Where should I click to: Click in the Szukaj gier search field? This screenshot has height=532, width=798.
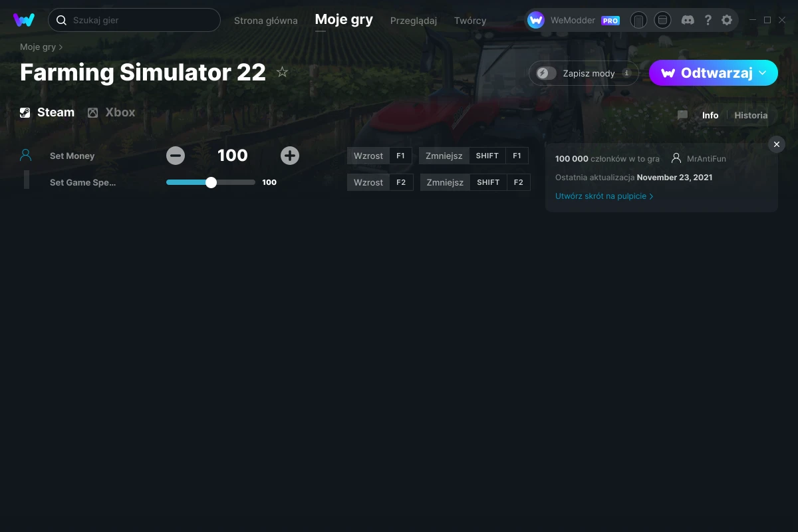(x=134, y=20)
